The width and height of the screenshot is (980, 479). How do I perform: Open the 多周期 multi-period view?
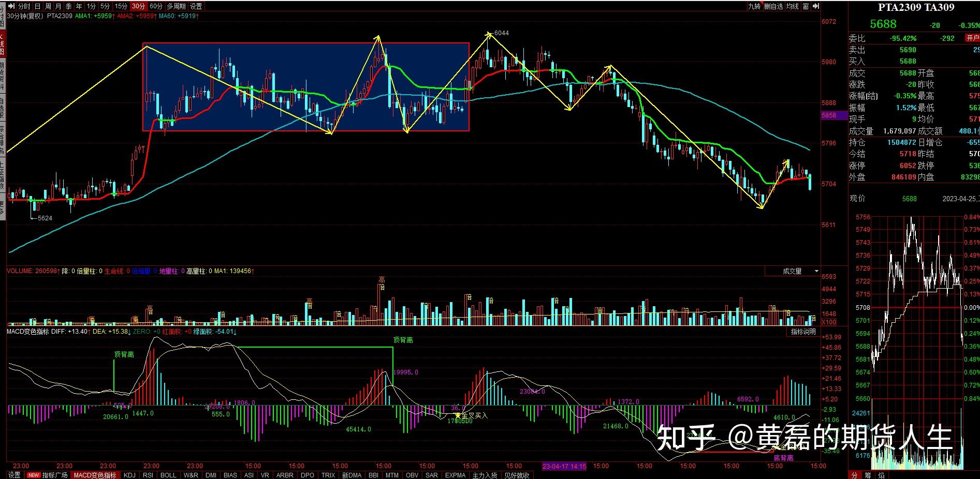[x=176, y=6]
